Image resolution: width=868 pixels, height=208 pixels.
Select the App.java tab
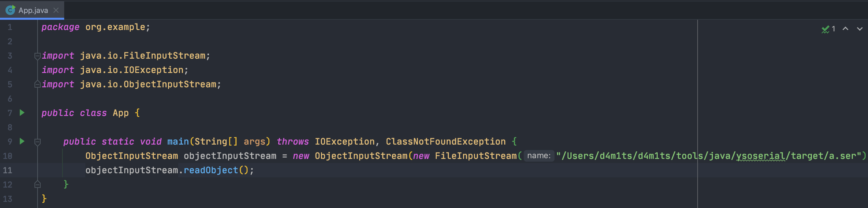click(x=32, y=10)
